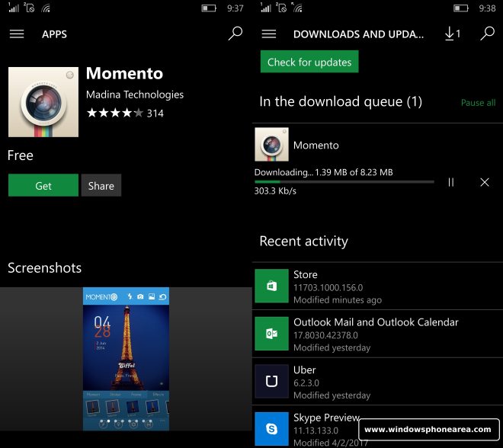Tap Wi-Fi icon in Downloads screen status bar
503x448 pixels.
[x=297, y=8]
